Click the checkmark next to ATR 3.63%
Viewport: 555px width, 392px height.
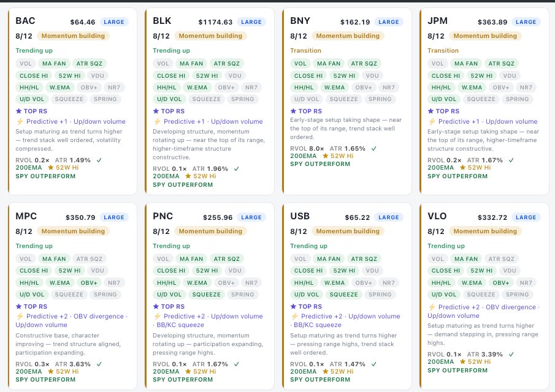[x=99, y=364]
